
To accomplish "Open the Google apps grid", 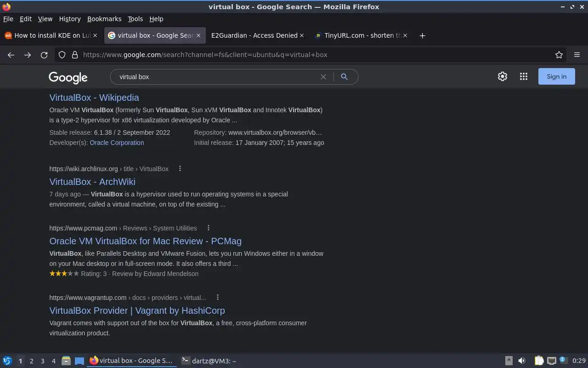I will tap(524, 77).
